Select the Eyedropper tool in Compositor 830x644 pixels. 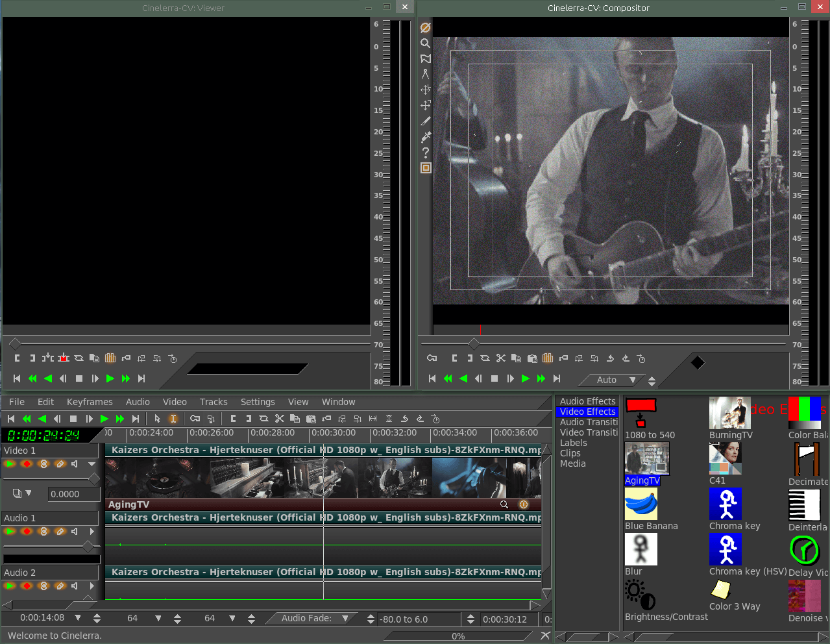pyautogui.click(x=426, y=136)
